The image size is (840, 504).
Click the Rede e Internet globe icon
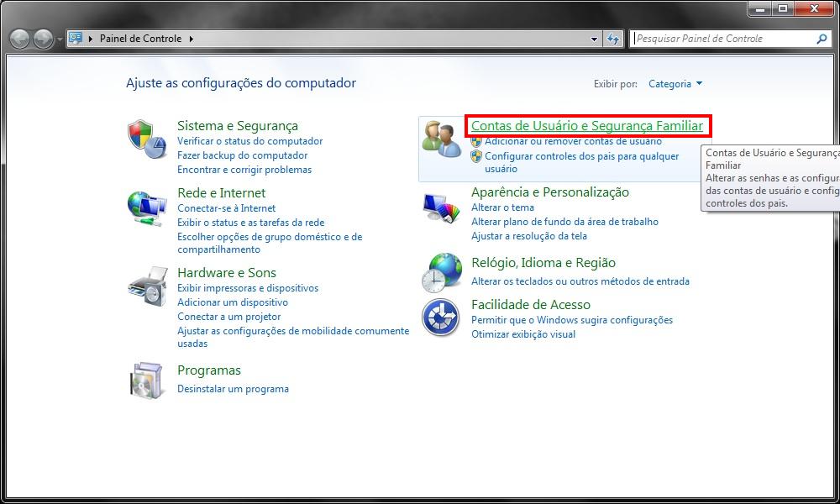pos(147,208)
